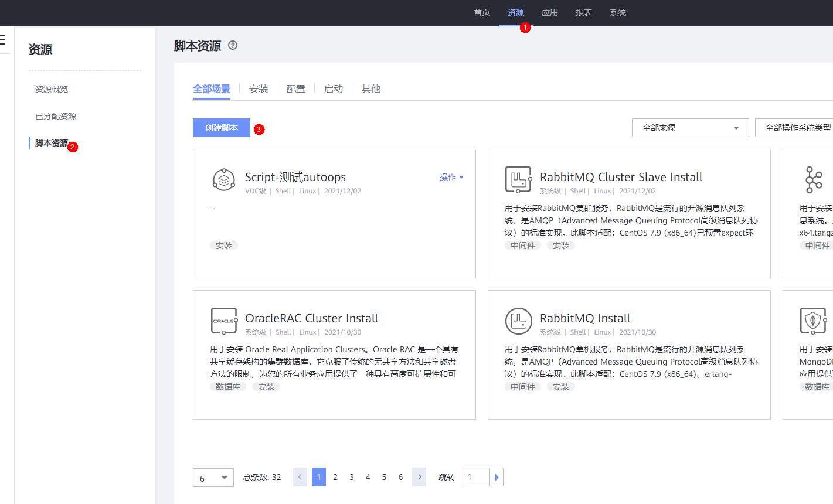Switch to the 启动 tab
The image size is (833, 504).
[334, 88]
